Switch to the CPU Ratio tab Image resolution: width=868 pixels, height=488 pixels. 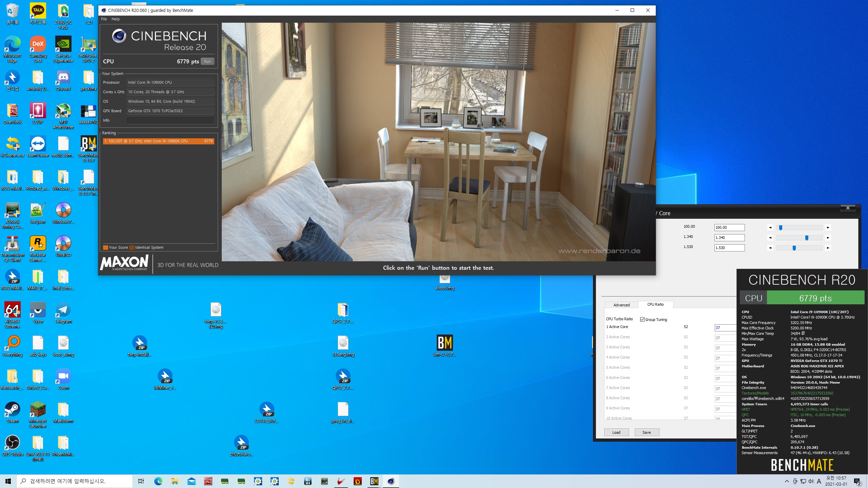(655, 304)
